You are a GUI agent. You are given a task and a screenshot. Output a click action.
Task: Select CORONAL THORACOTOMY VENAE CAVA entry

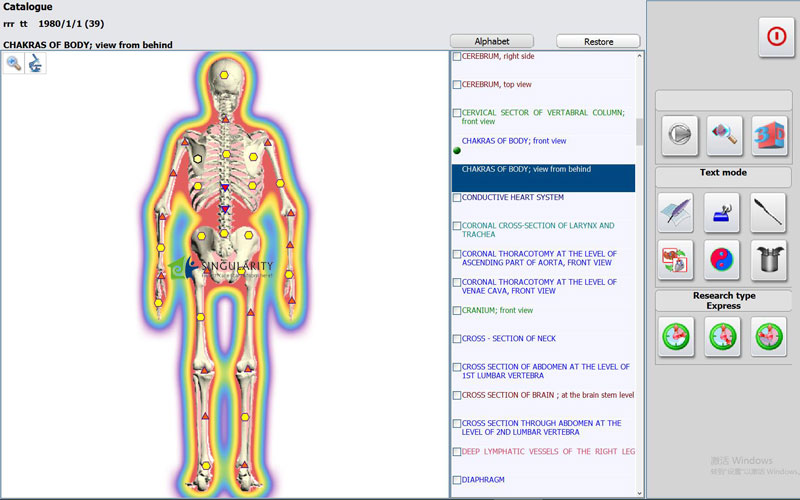click(x=539, y=286)
